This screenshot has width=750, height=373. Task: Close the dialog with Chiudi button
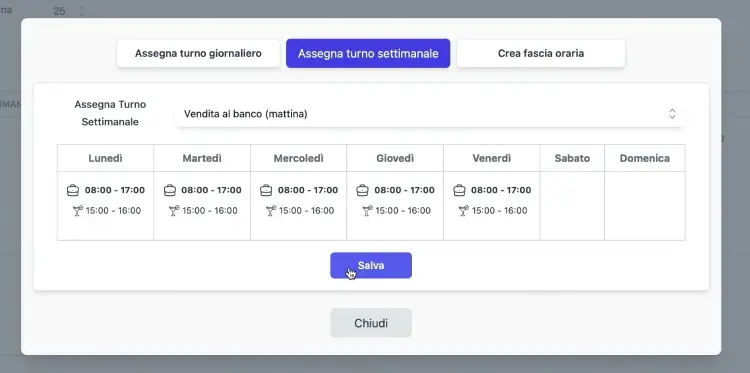[371, 323]
